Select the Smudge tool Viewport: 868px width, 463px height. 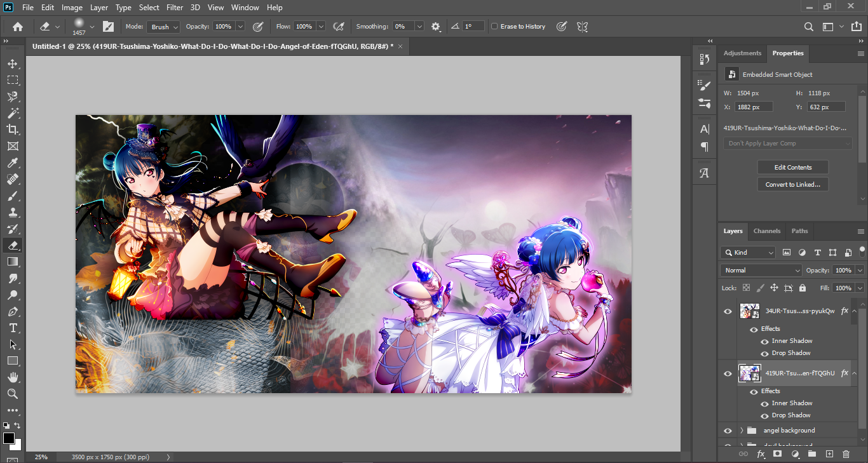pos(13,278)
